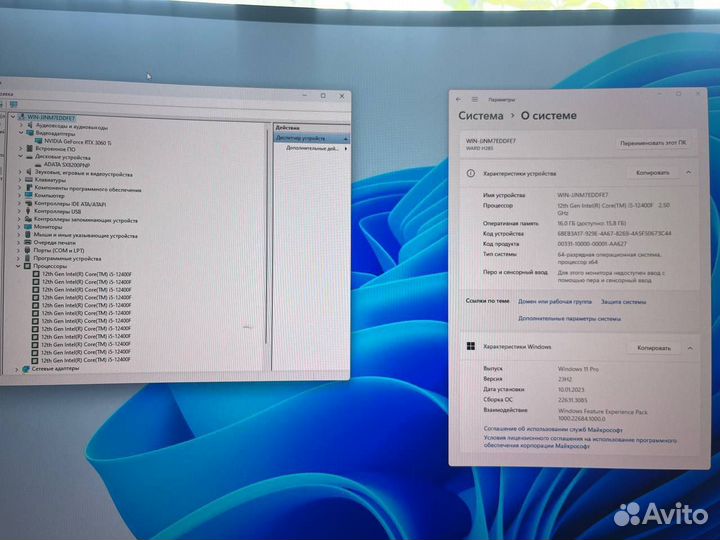Maximize the Device Manager window
Screen dimensions: 720x540
pyautogui.click(x=323, y=96)
